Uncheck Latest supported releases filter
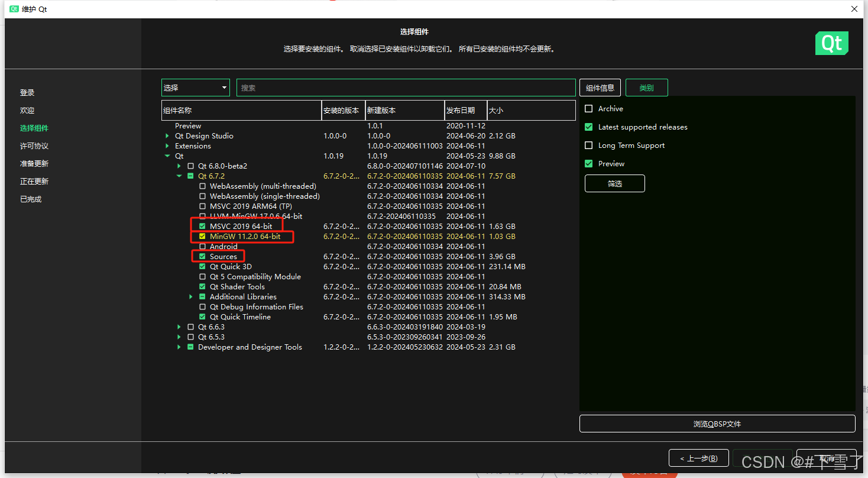The height and width of the screenshot is (478, 868). click(x=588, y=127)
